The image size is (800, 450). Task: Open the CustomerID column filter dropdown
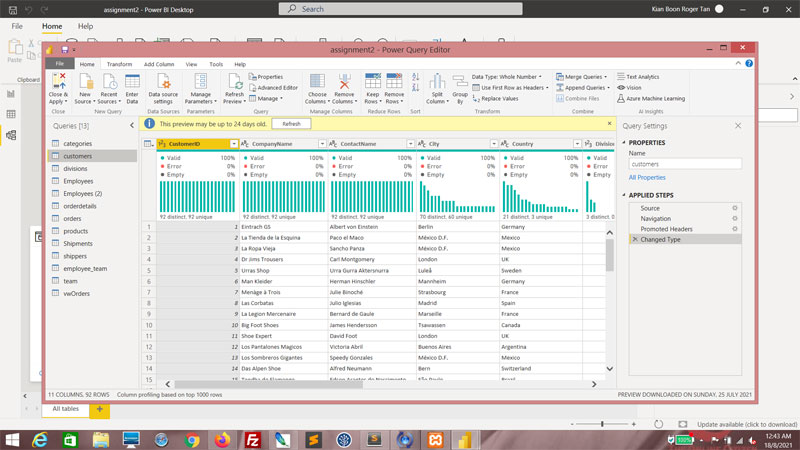tap(234, 144)
